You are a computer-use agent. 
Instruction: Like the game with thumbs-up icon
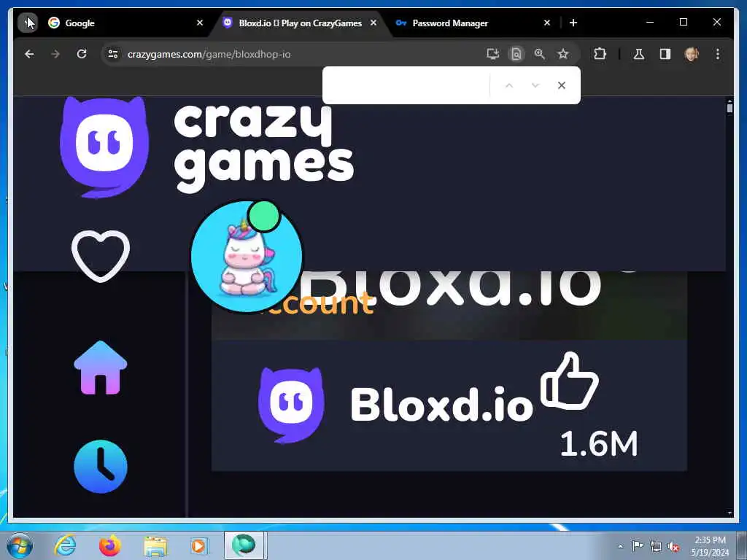569,381
